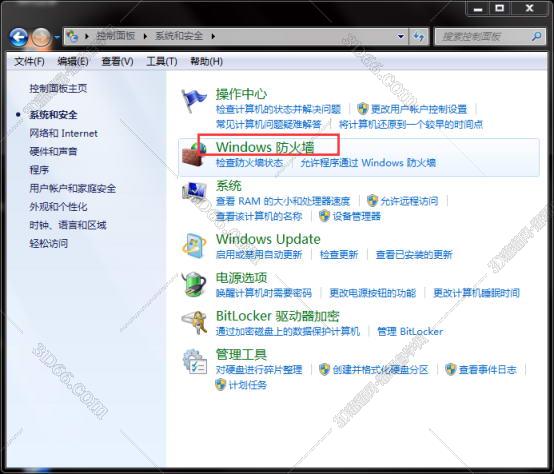Viewport: 554px width, 474px height.
Task: Click the BitLocker keys icon
Action: click(x=194, y=322)
